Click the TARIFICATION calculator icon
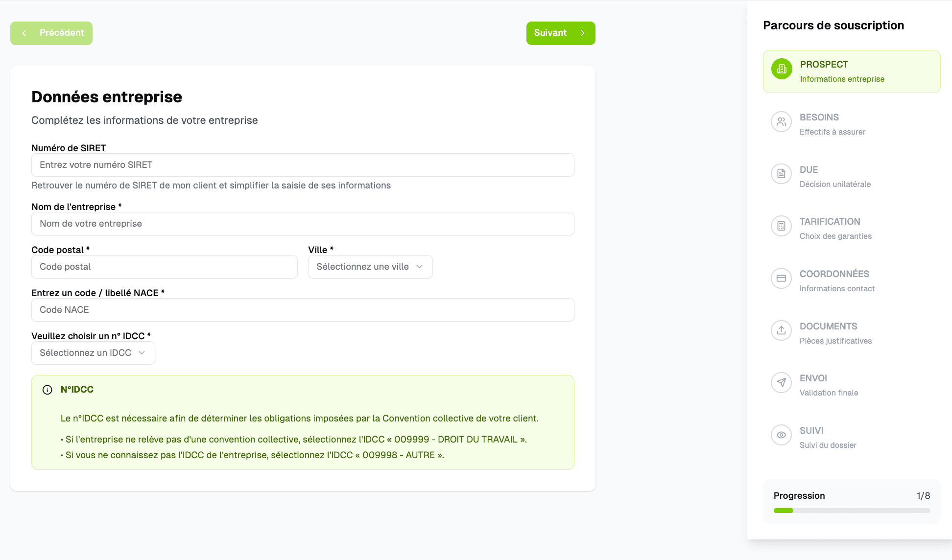 pos(781,226)
